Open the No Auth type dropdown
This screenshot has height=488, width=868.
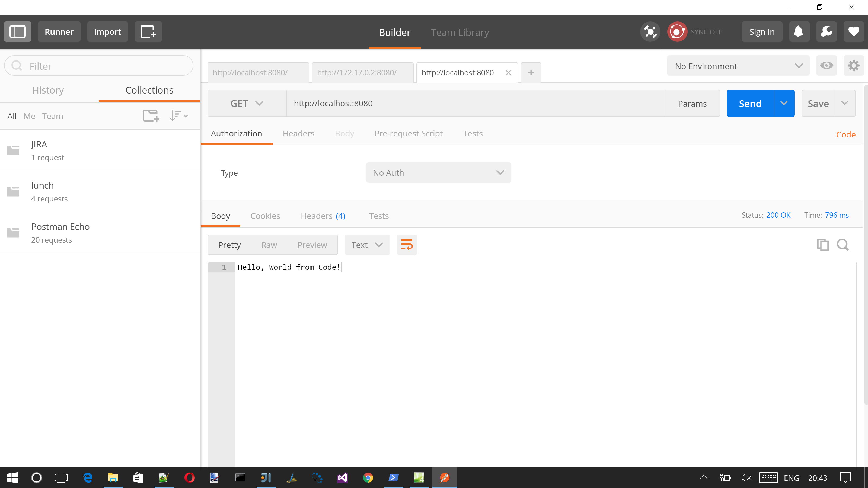(x=438, y=173)
